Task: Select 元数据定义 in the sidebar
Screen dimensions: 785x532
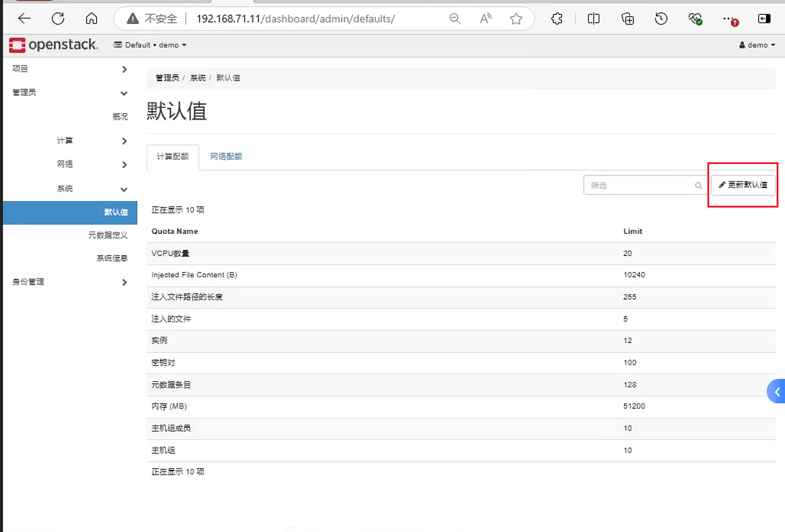Action: 108,235
